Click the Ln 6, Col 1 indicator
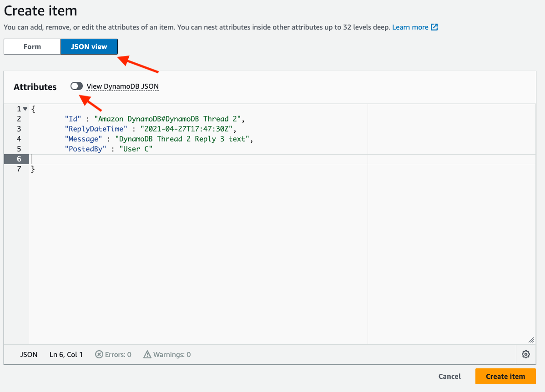This screenshot has width=545, height=392. point(66,354)
